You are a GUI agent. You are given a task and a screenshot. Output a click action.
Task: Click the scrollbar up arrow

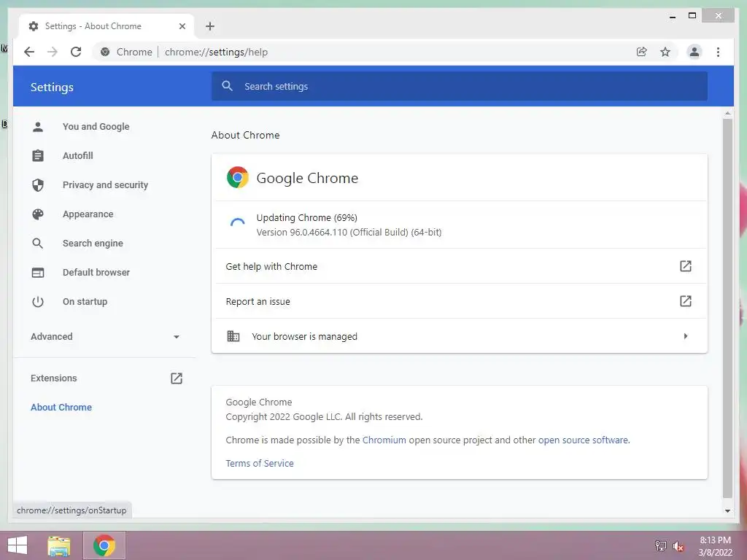[727, 113]
